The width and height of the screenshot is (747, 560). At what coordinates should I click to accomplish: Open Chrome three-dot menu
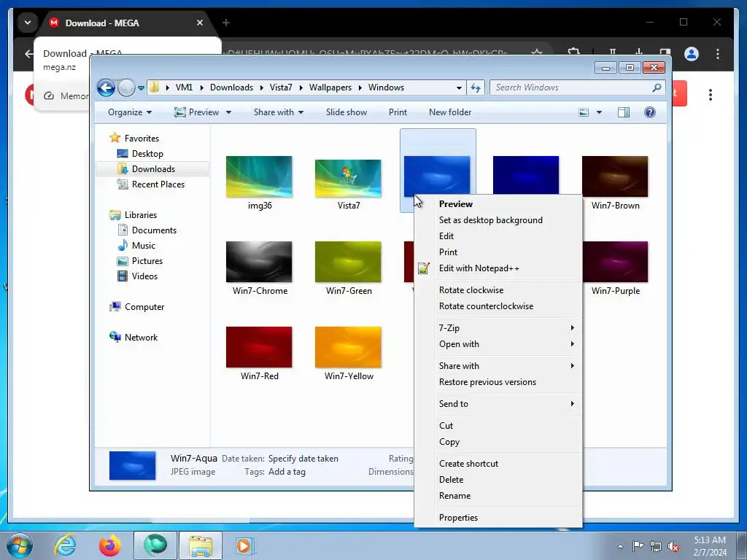(718, 54)
